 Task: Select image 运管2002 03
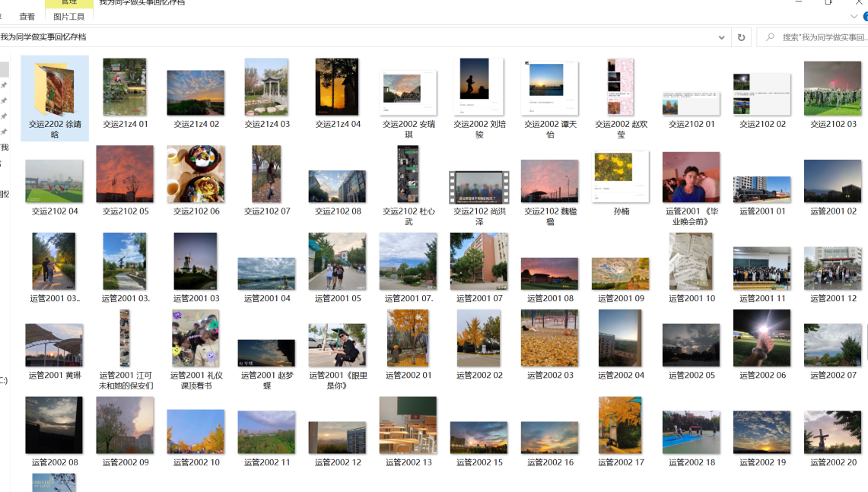[x=550, y=338]
